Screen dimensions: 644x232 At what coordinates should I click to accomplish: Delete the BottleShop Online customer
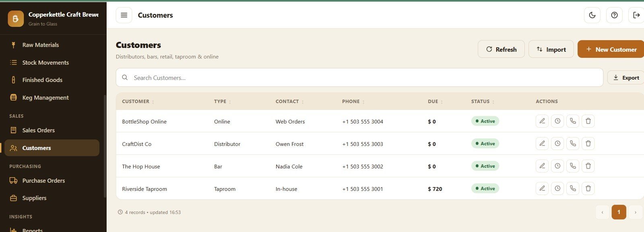coord(588,121)
